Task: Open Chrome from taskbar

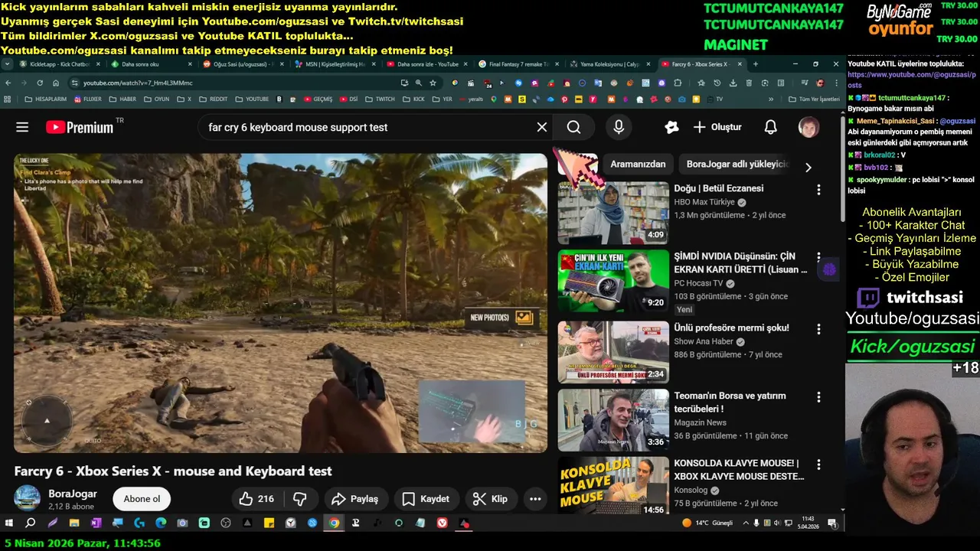Action: point(334,523)
